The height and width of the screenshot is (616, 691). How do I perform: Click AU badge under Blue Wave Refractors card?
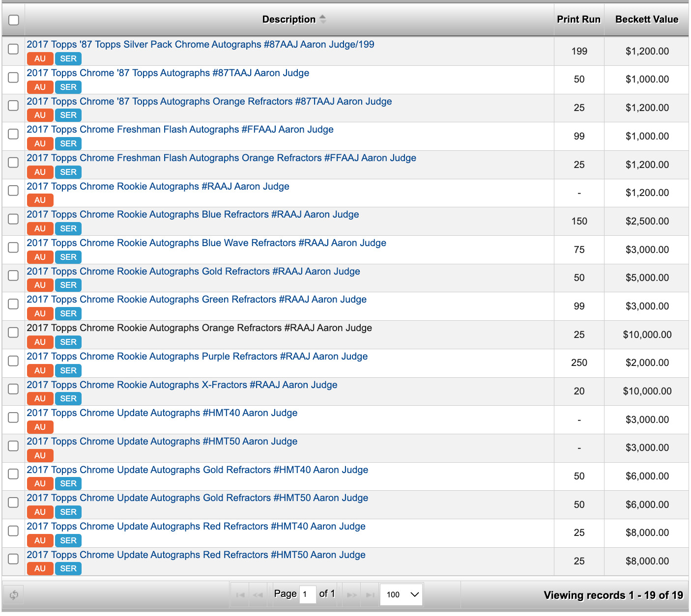[x=40, y=257]
